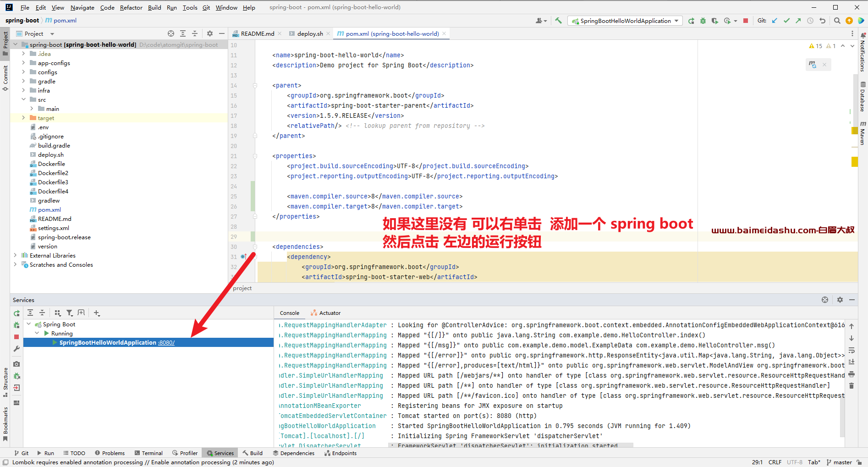The width and height of the screenshot is (868, 467).
Task: Click master branch in status bar
Action: [839, 462]
